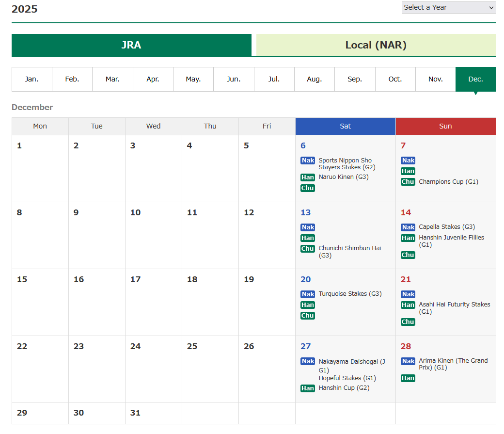The width and height of the screenshot is (504, 434).
Task: Click the Chu badge on December 14
Action: (x=408, y=255)
